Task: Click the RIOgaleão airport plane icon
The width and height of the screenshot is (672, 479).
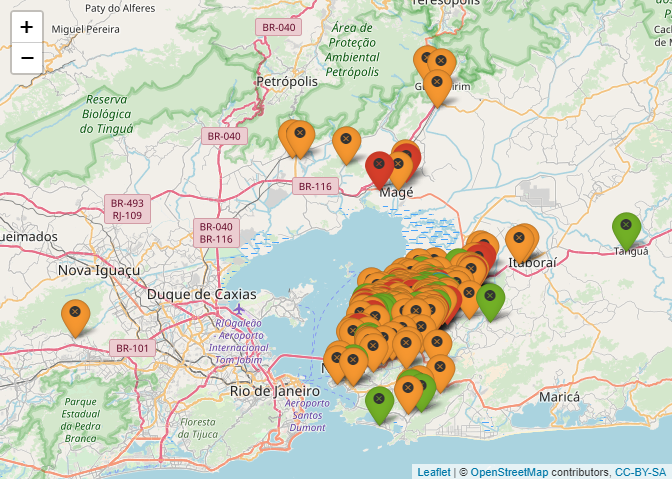Action: coord(238,309)
